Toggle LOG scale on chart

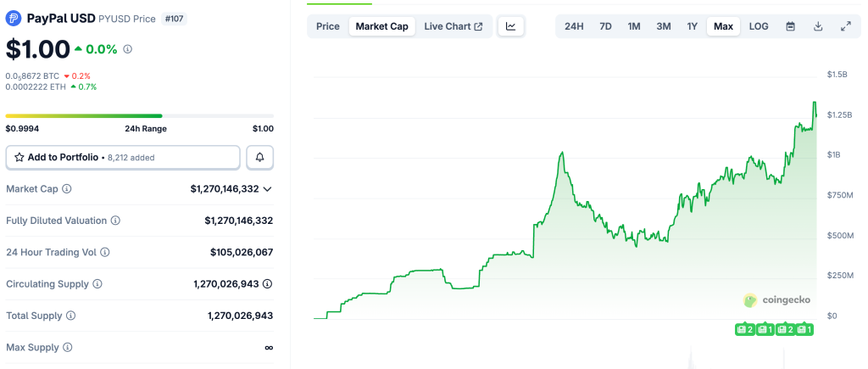click(759, 26)
